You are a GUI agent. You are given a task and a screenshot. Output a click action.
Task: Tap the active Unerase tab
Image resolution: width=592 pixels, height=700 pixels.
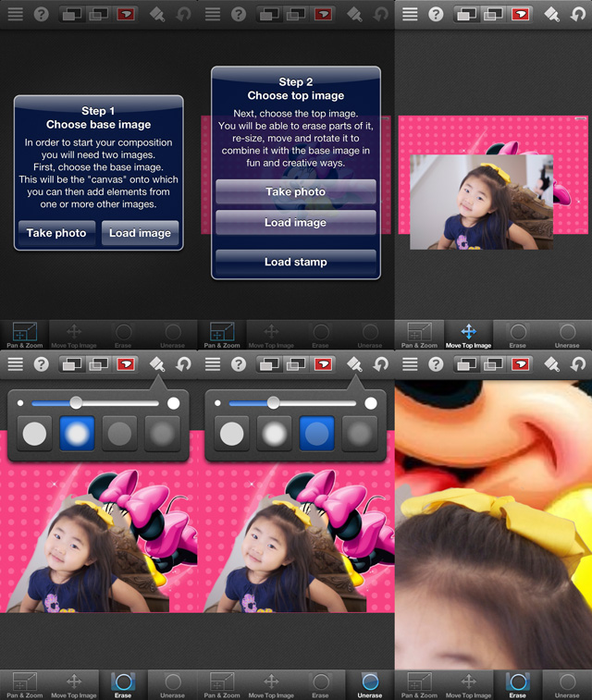370,685
